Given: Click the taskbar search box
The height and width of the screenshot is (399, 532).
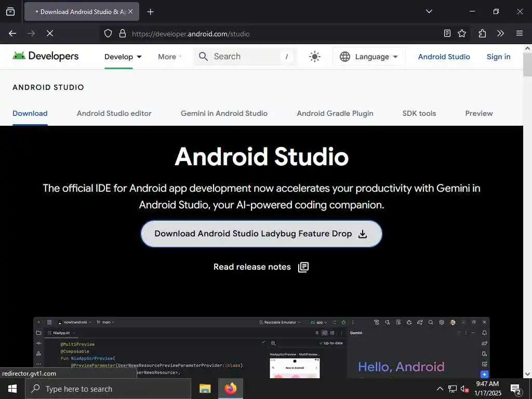Looking at the screenshot, I should pos(108,389).
